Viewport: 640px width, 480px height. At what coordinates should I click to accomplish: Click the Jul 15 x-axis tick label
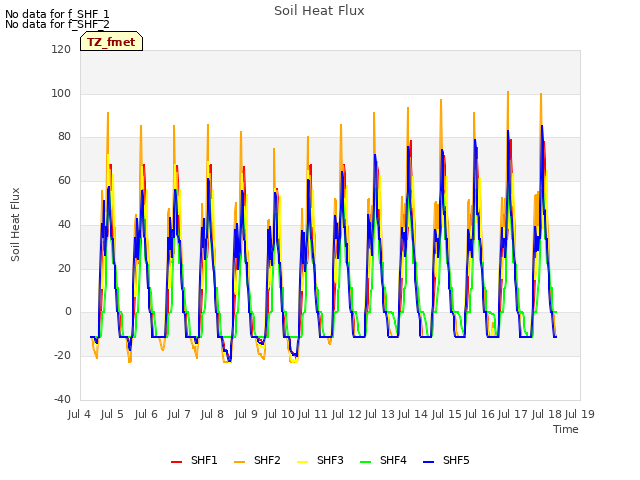pyautogui.click(x=447, y=414)
